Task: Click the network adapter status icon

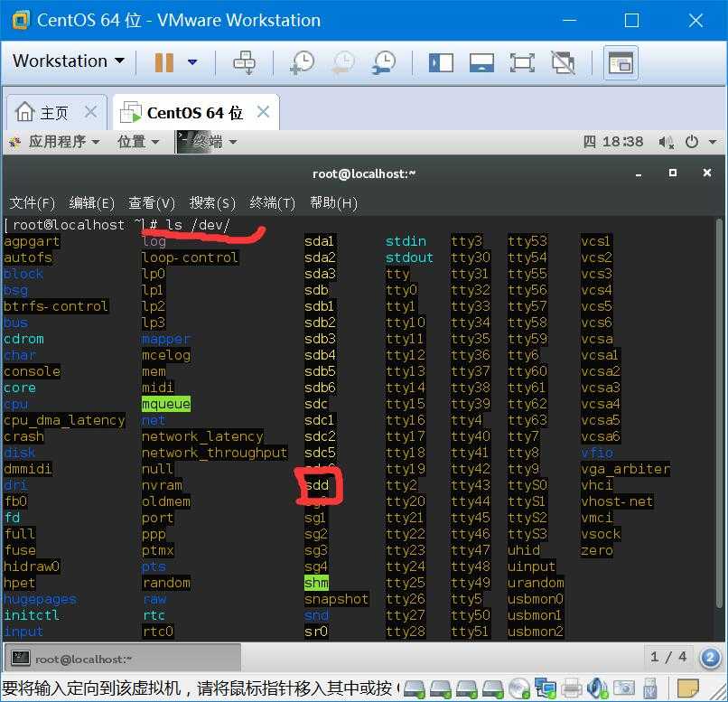Action: [545, 688]
